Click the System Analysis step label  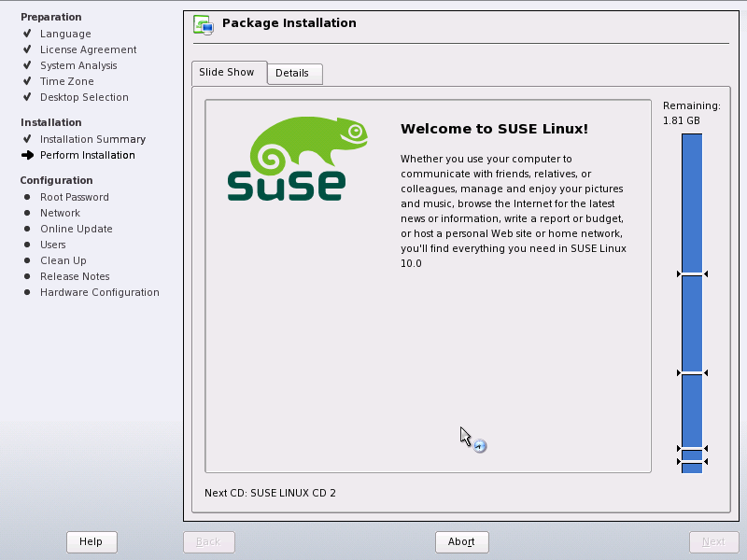pyautogui.click(x=78, y=65)
